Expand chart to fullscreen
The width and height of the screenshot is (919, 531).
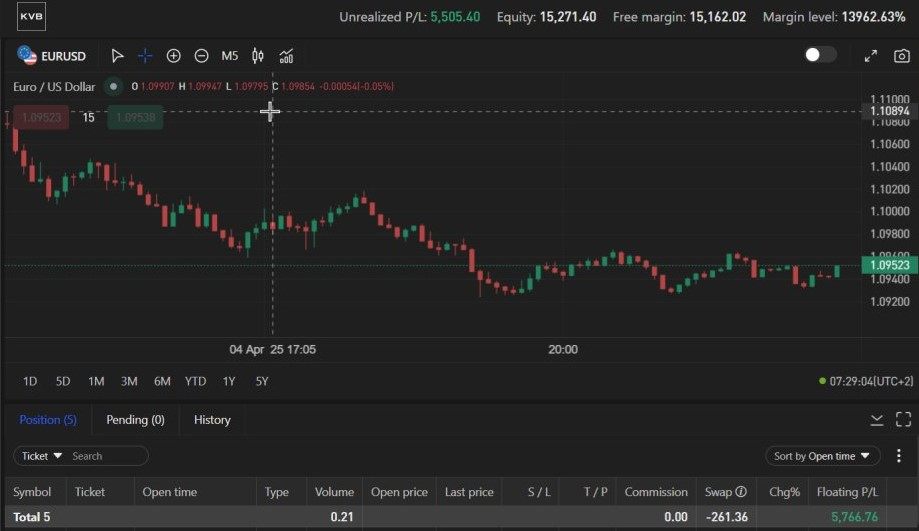pyautogui.click(x=871, y=56)
